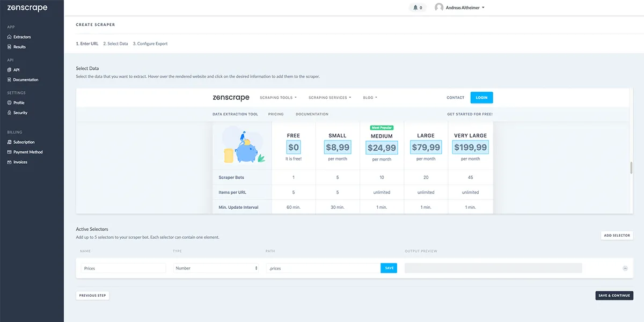Expand Scraping Tools menu in rendered site
644x322 pixels.
point(278,98)
